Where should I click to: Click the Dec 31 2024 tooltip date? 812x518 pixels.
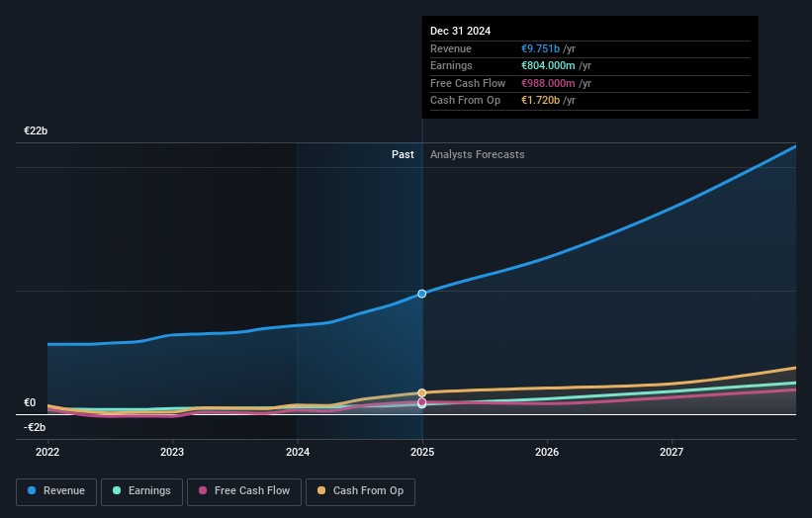[460, 32]
